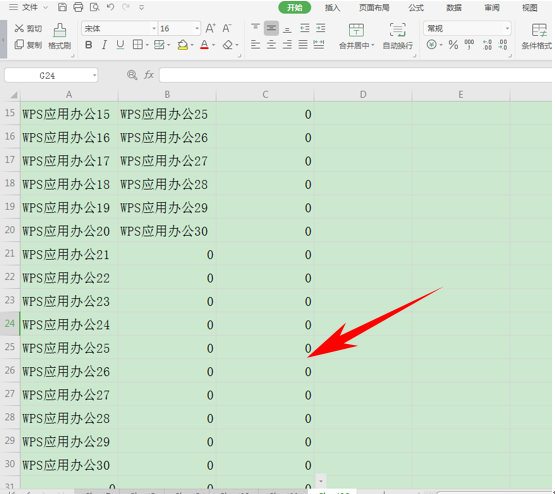Cut selection with the 剪切 scissors button
The height and width of the screenshot is (494, 555).
28,28
